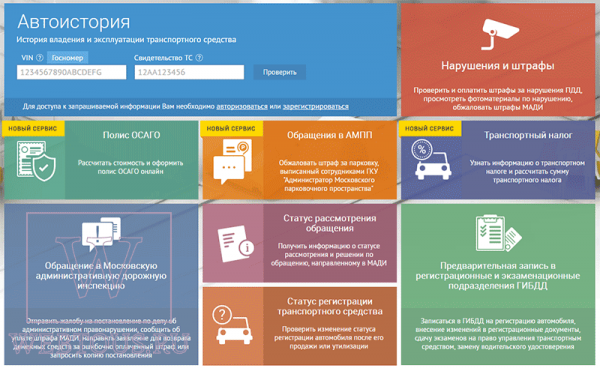This screenshot has height=368, width=600.
Task: Follow the зарегистрироваться link
Action: coord(316,106)
